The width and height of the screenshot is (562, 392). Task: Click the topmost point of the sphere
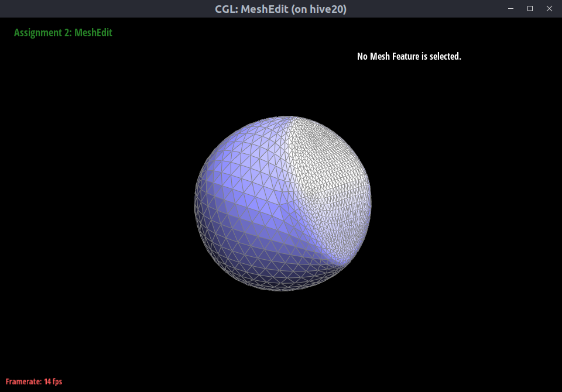[284, 116]
